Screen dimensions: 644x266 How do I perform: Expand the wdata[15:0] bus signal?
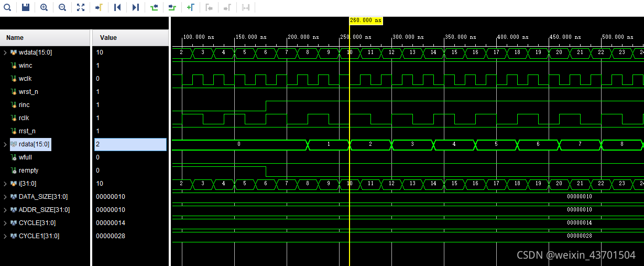tap(5, 52)
